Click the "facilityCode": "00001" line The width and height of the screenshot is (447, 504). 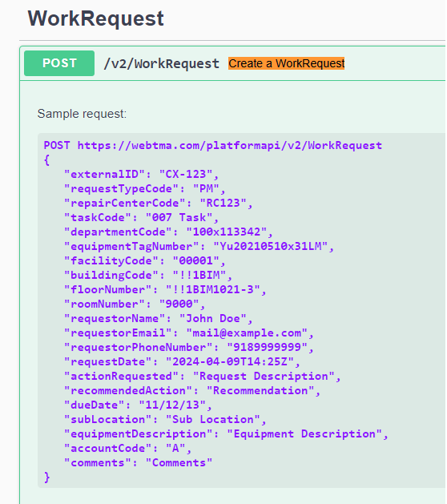click(145, 260)
